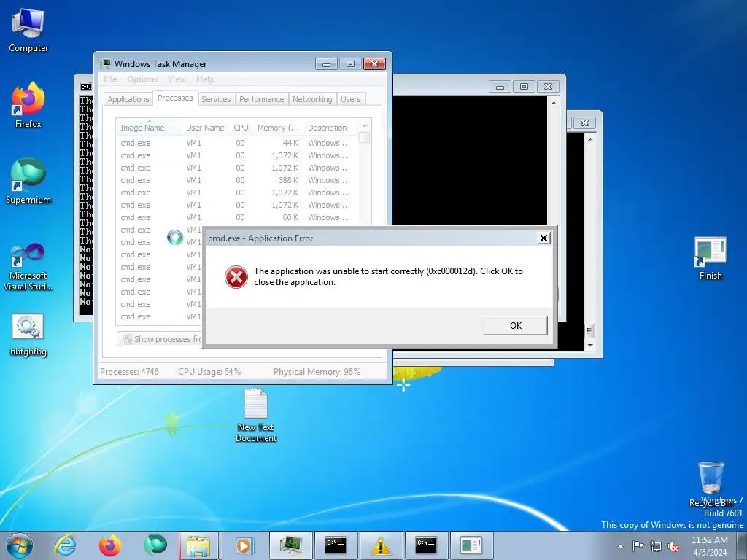
Task: Click scroll up arrow in middle console window
Action: coord(554,102)
